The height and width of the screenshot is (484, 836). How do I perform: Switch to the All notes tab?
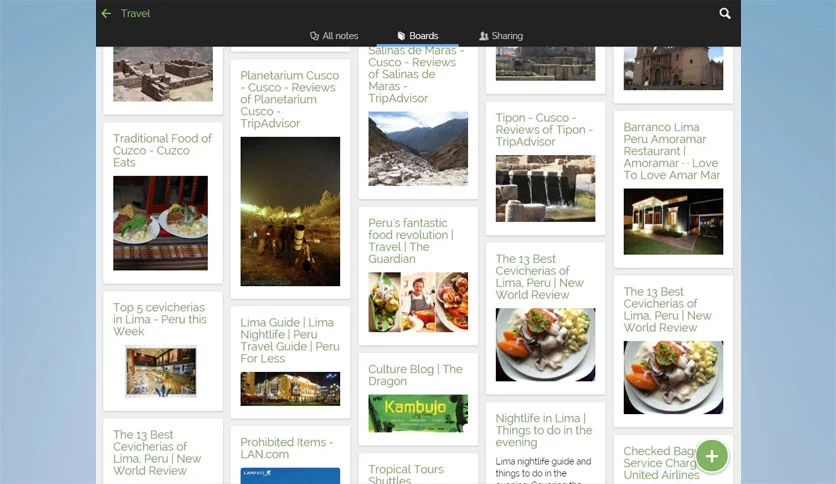pyautogui.click(x=334, y=36)
